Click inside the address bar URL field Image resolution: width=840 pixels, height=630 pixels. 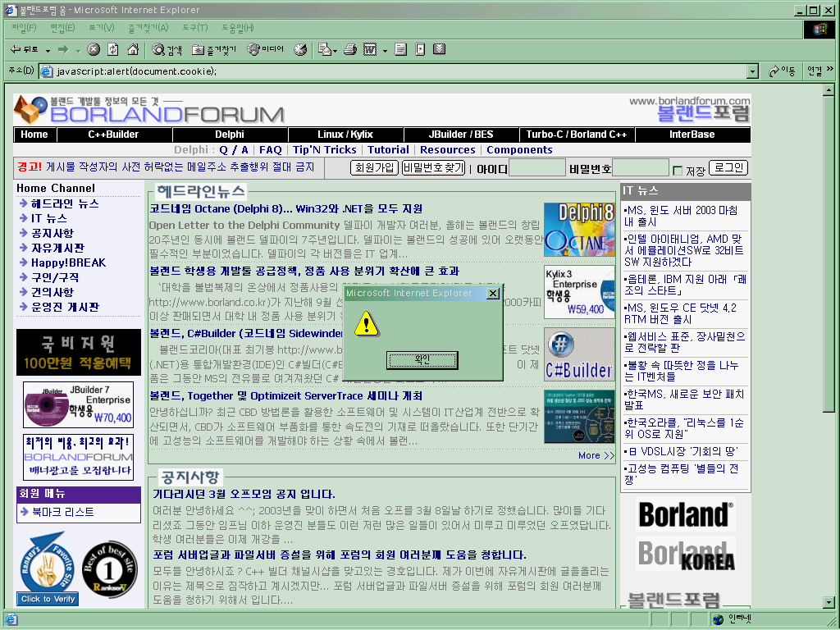pos(400,71)
